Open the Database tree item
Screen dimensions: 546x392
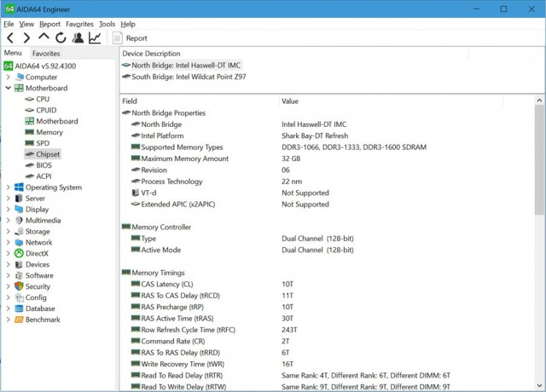coord(40,308)
